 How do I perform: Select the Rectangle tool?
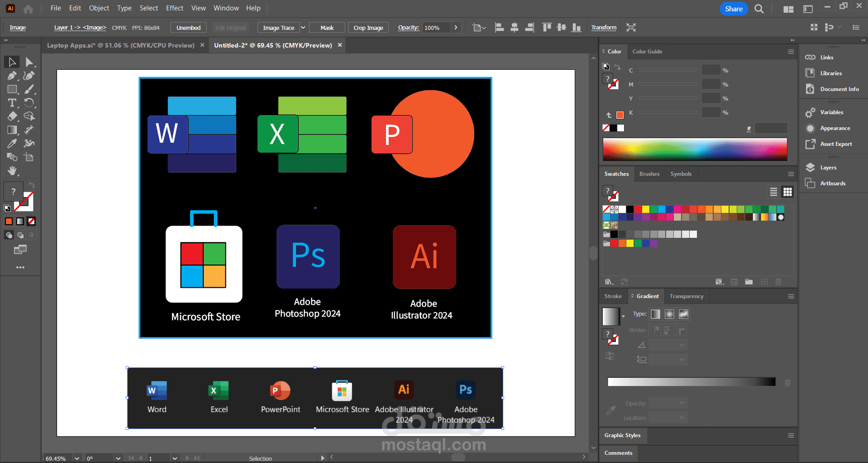[x=12, y=89]
